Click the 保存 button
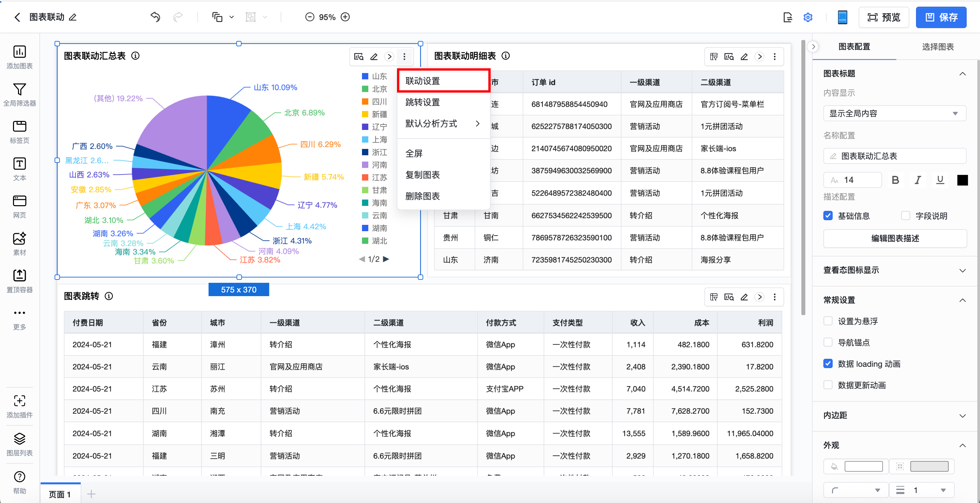Viewport: 980px width, 503px height. point(941,17)
